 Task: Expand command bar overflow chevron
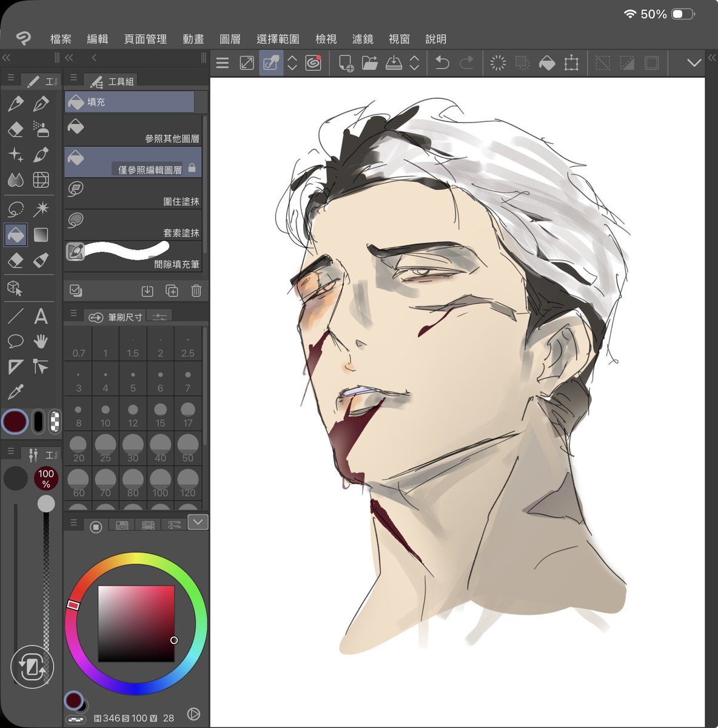point(694,62)
